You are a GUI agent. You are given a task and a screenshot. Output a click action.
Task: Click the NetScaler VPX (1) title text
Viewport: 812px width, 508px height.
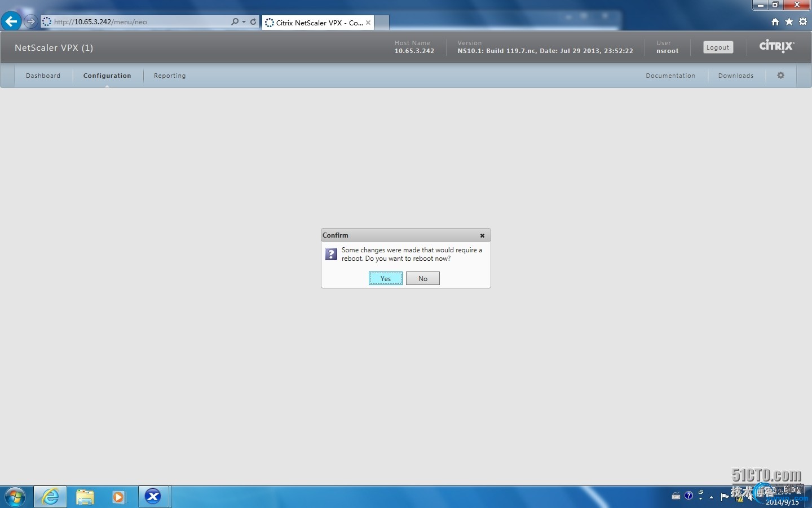(54, 47)
